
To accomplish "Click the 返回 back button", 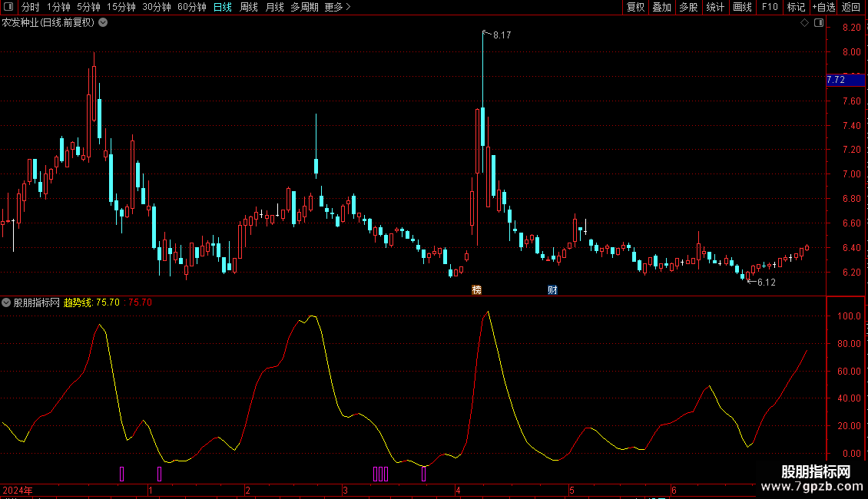I will point(851,7).
